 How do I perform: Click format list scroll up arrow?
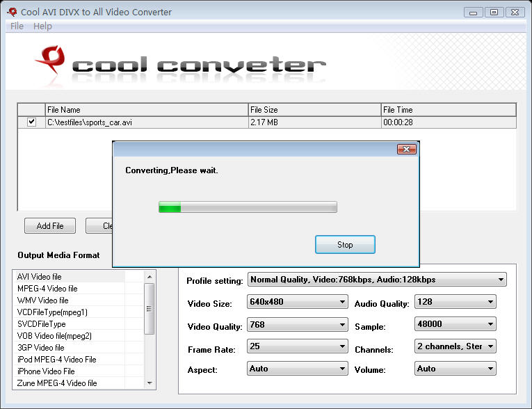pos(150,277)
